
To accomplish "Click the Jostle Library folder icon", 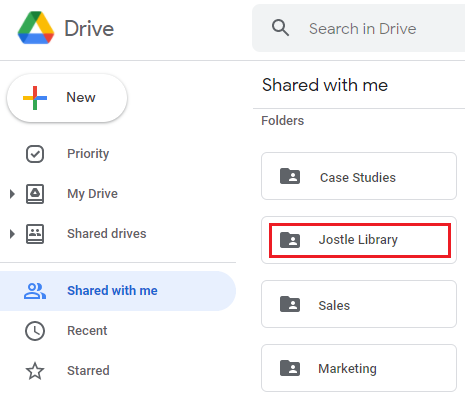I will (290, 240).
